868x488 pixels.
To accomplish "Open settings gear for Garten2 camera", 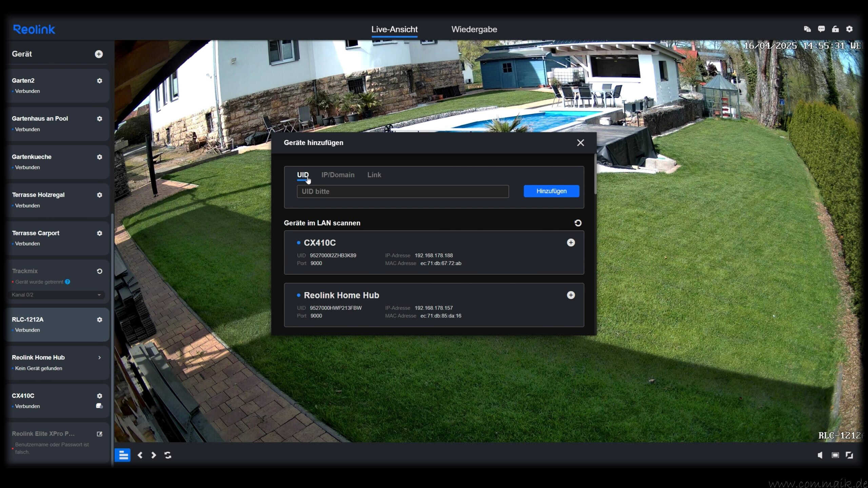I will 99,81.
